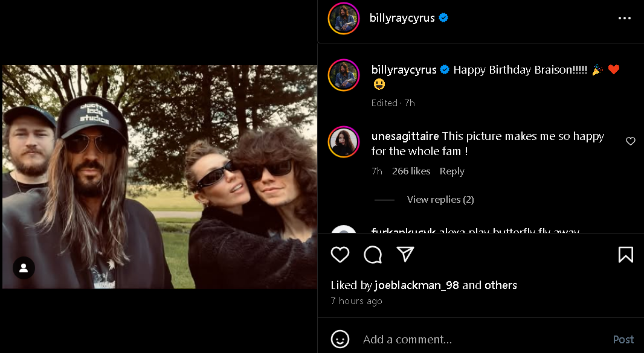
Task: Click in the Add a comment field
Action: [x=471, y=340]
